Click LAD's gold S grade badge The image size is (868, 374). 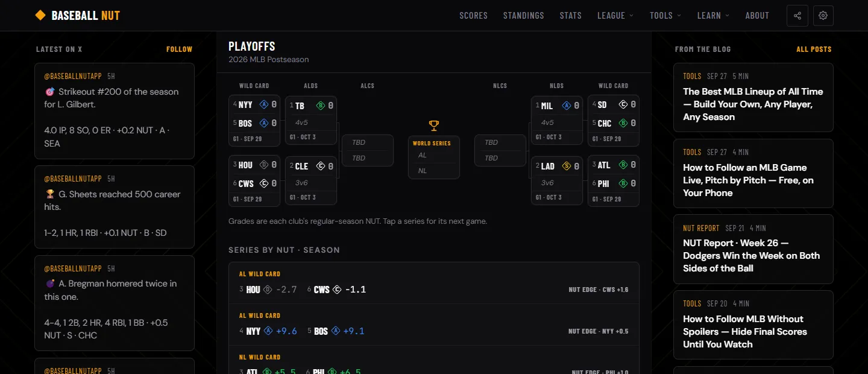click(x=566, y=166)
